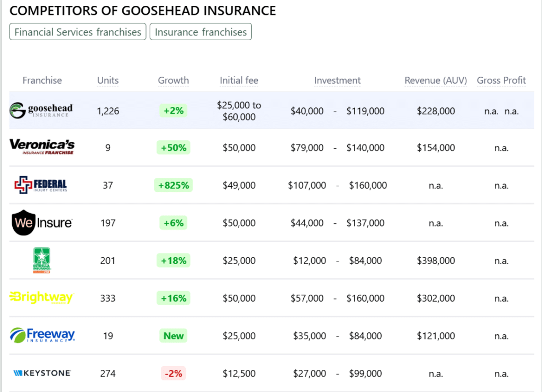Select the Revenue (AUV) column header

coord(436,80)
